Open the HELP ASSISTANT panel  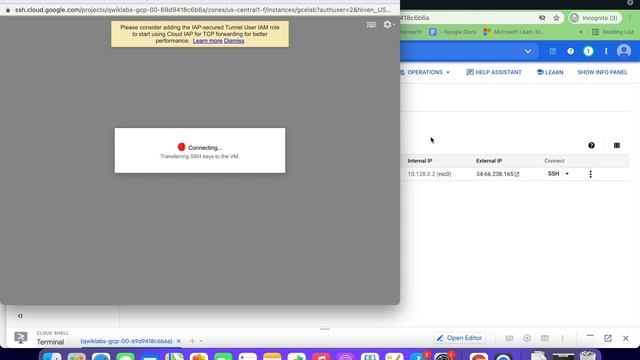click(x=494, y=72)
